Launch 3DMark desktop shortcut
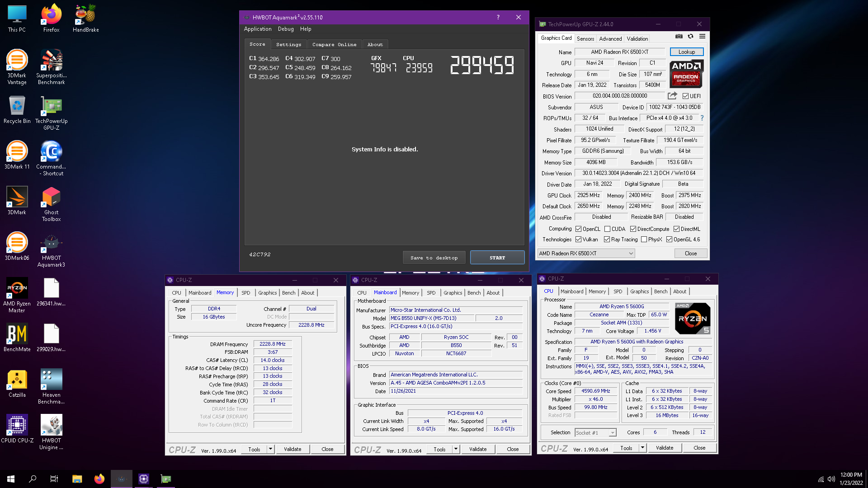The image size is (868, 488). (x=17, y=201)
